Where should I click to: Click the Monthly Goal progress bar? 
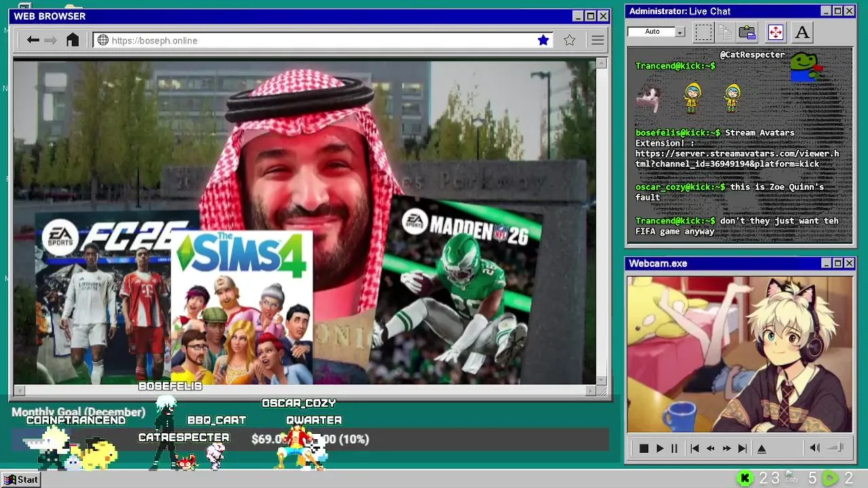point(310,439)
